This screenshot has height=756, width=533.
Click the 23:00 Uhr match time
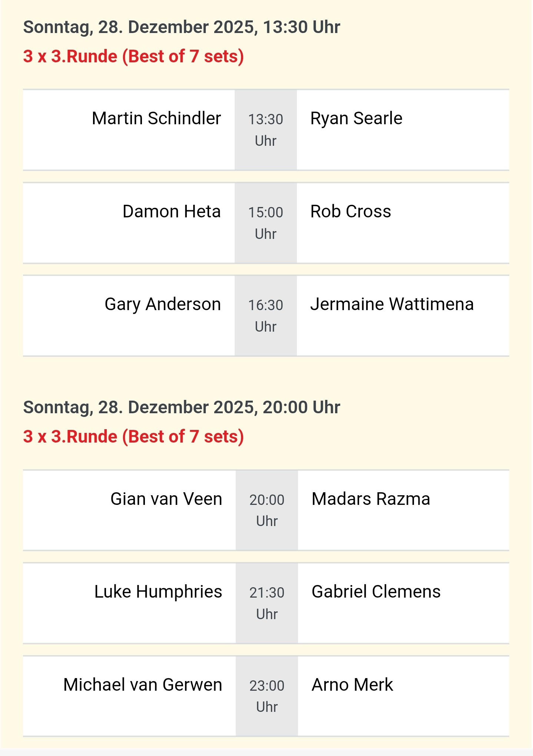tap(267, 696)
